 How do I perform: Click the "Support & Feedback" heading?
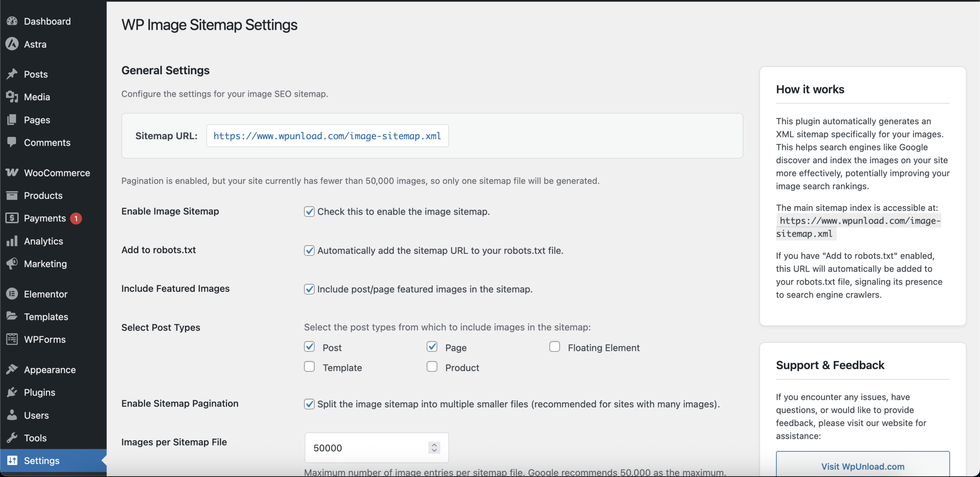tap(830, 365)
